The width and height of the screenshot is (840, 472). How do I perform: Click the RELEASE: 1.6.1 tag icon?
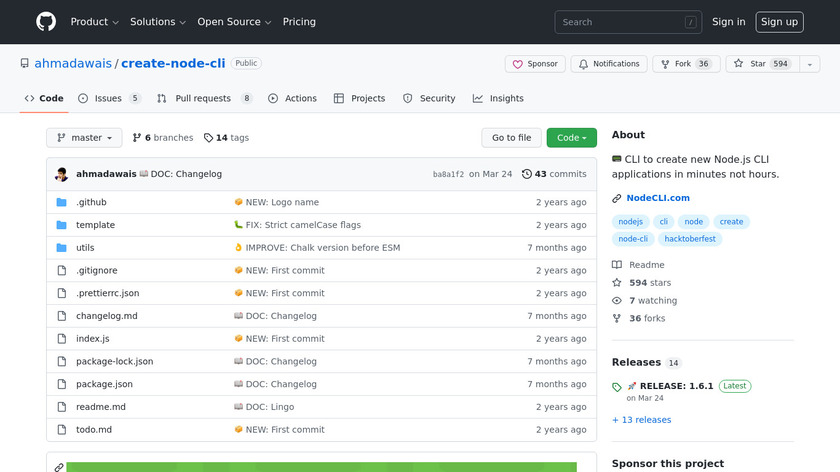[617, 386]
